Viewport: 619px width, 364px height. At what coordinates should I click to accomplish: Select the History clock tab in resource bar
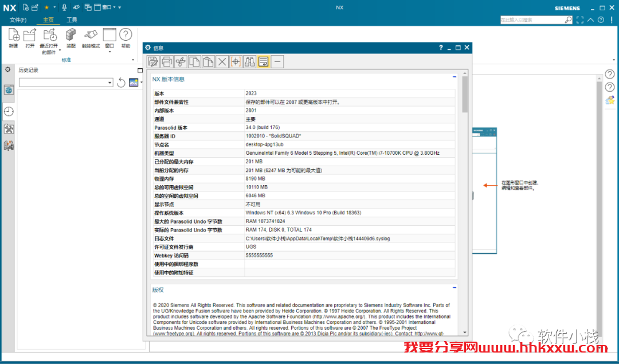pos(9,112)
